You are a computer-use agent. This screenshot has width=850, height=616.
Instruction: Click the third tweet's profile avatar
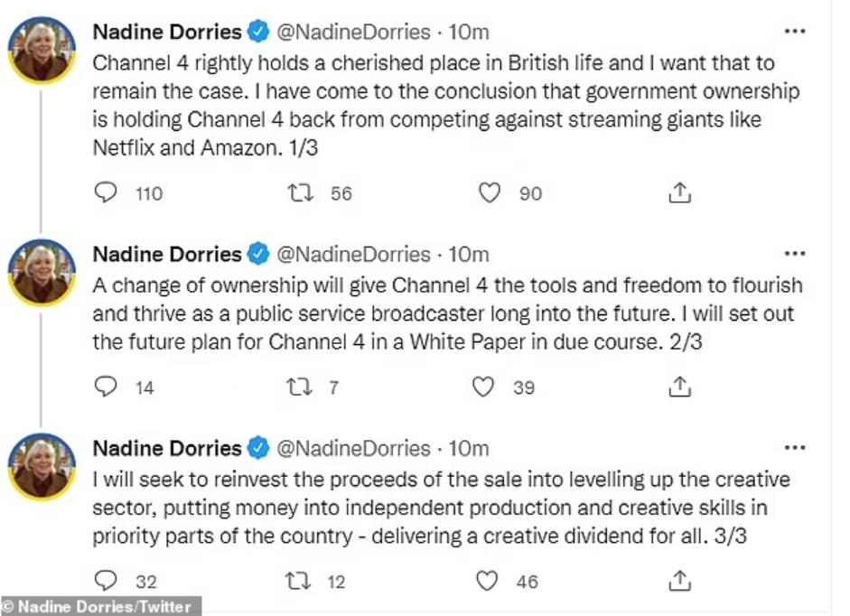coord(42,468)
